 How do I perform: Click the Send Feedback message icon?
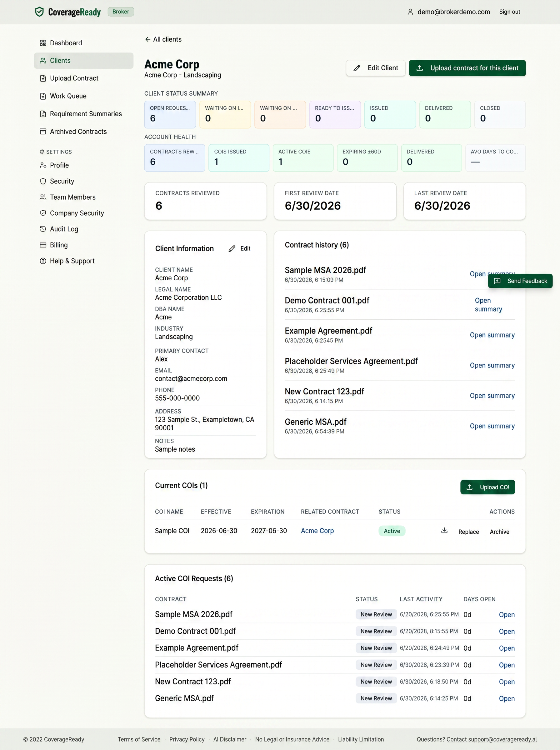tap(497, 281)
